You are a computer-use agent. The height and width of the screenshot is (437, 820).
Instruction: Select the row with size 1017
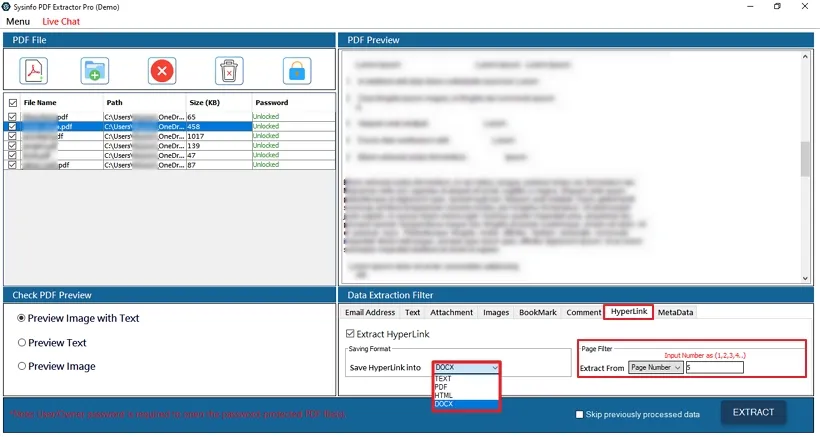click(x=169, y=136)
